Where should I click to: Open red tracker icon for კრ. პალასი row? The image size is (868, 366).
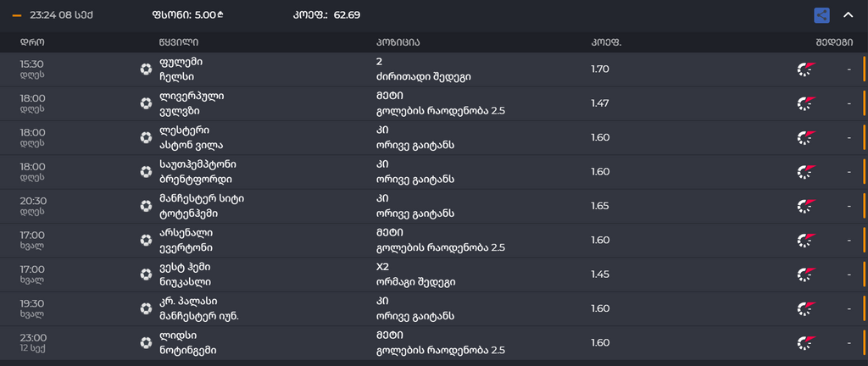[x=805, y=308]
